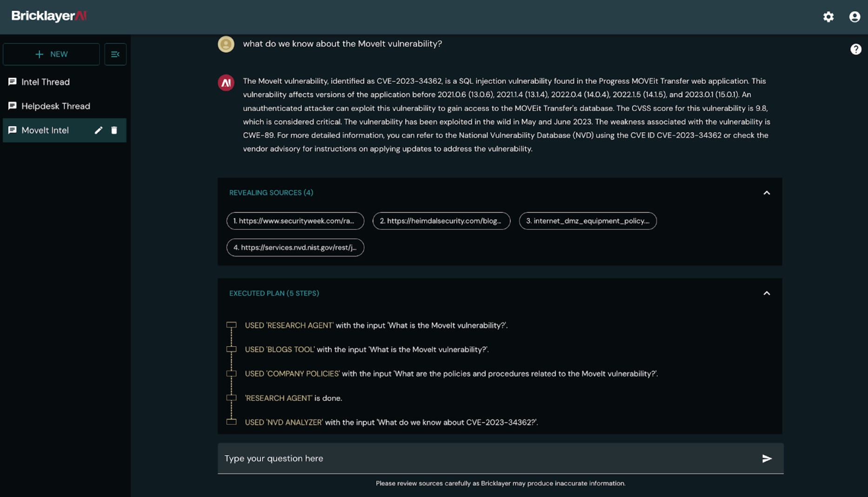Collapse the sidebar with the menu icon
The width and height of the screenshot is (868, 497).
pos(115,54)
